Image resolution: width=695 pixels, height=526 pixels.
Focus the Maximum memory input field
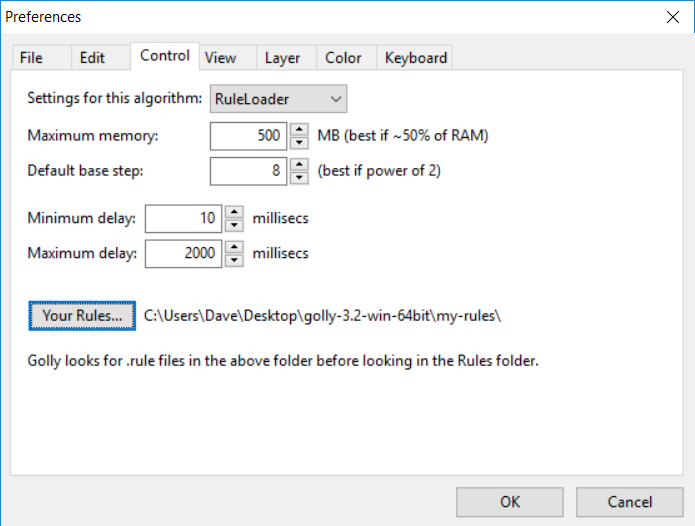(x=248, y=136)
